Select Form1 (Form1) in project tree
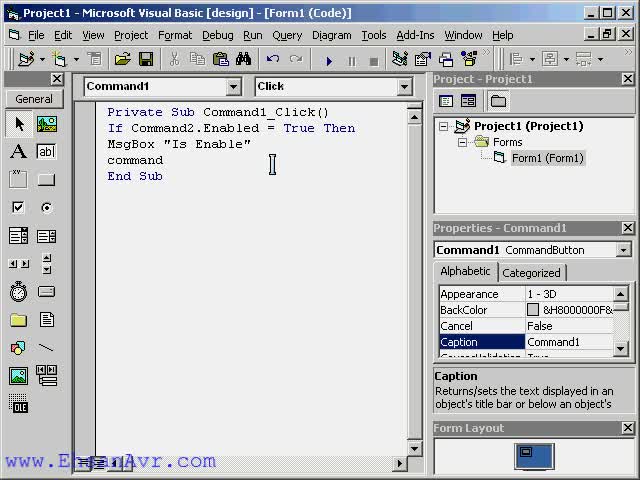The width and height of the screenshot is (640, 480). (548, 158)
